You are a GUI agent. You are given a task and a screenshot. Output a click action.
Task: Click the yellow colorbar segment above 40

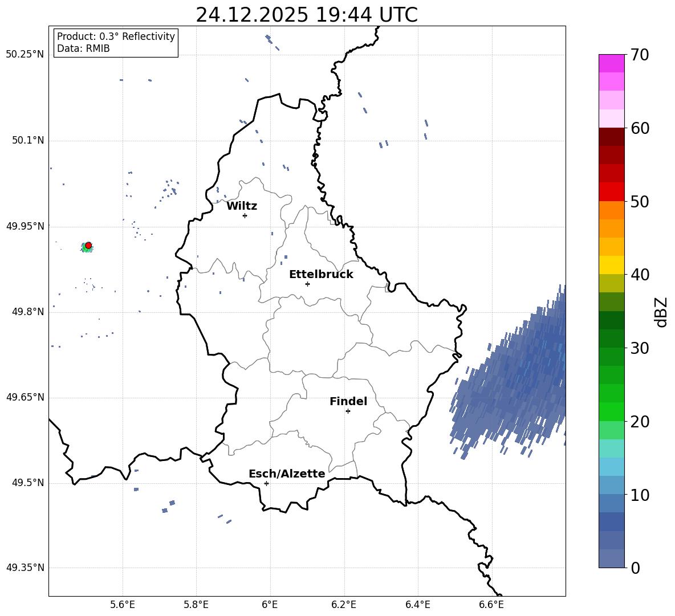[611, 265]
